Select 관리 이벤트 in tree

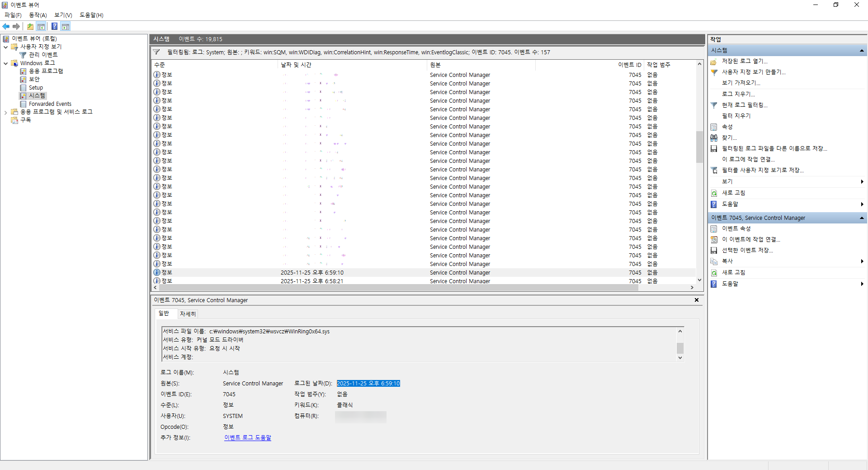(x=43, y=55)
